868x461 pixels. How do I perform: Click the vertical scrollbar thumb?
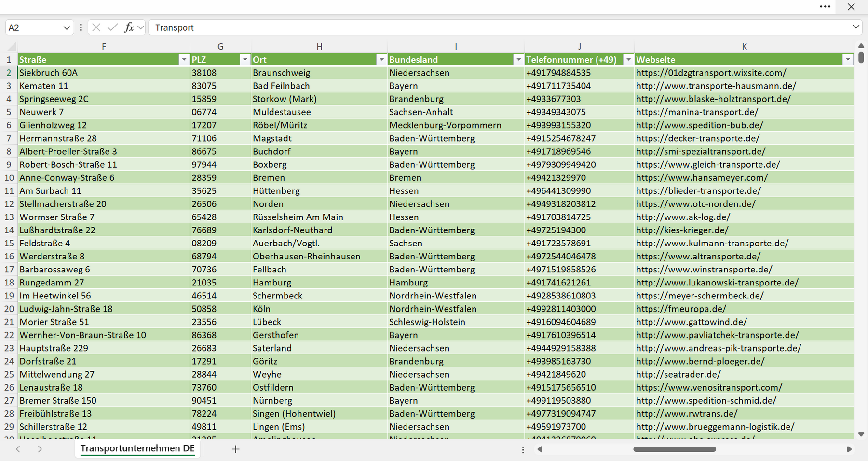click(x=861, y=57)
